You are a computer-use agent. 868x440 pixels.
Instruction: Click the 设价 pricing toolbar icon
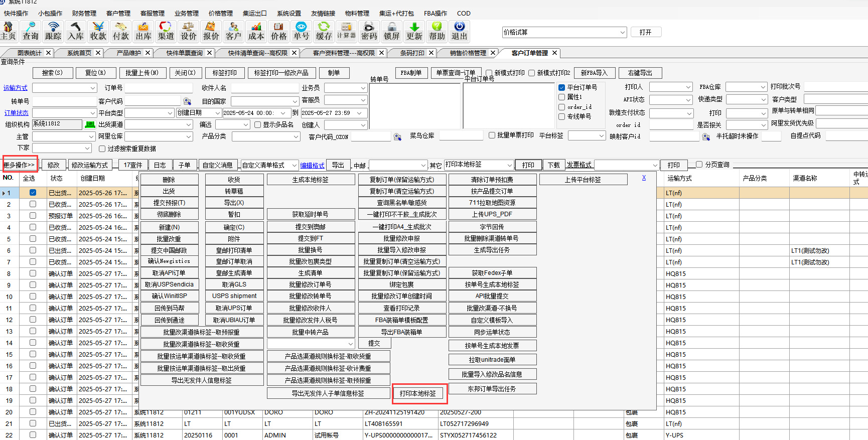(x=189, y=31)
